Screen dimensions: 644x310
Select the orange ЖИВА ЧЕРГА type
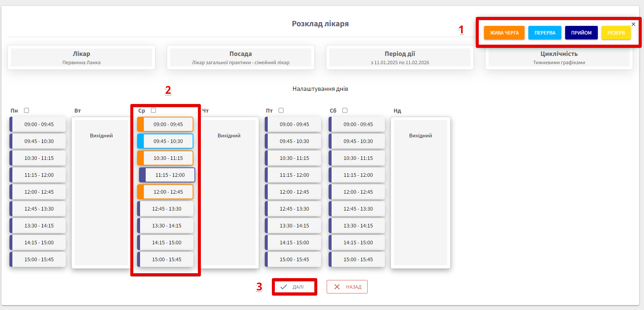click(x=504, y=33)
